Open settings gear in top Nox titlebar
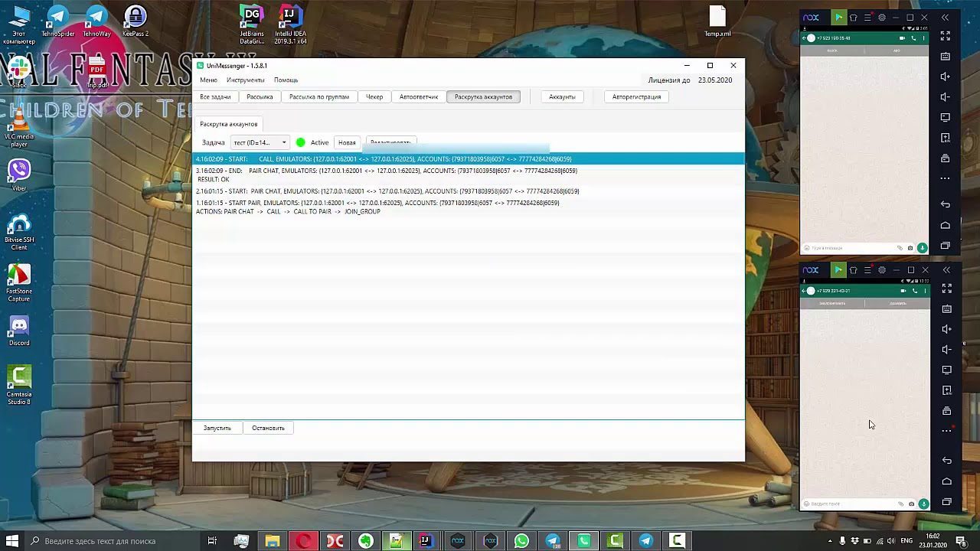The width and height of the screenshot is (980, 551). [882, 17]
